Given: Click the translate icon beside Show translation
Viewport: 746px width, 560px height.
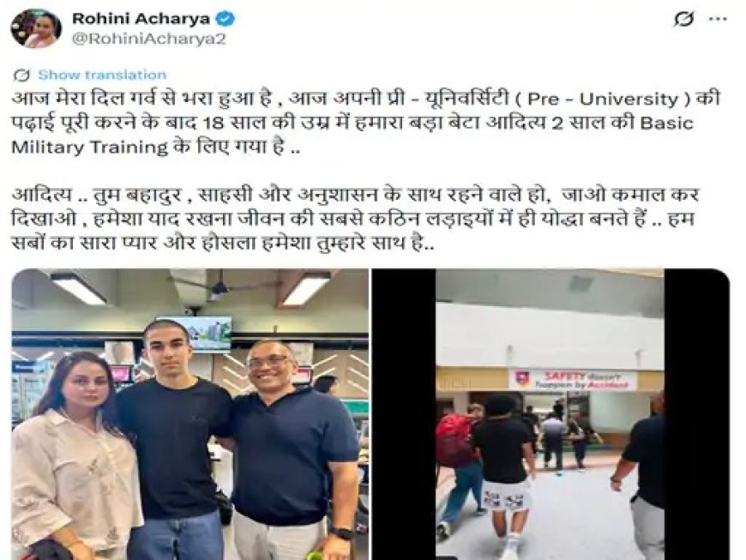Looking at the screenshot, I should pos(21,75).
